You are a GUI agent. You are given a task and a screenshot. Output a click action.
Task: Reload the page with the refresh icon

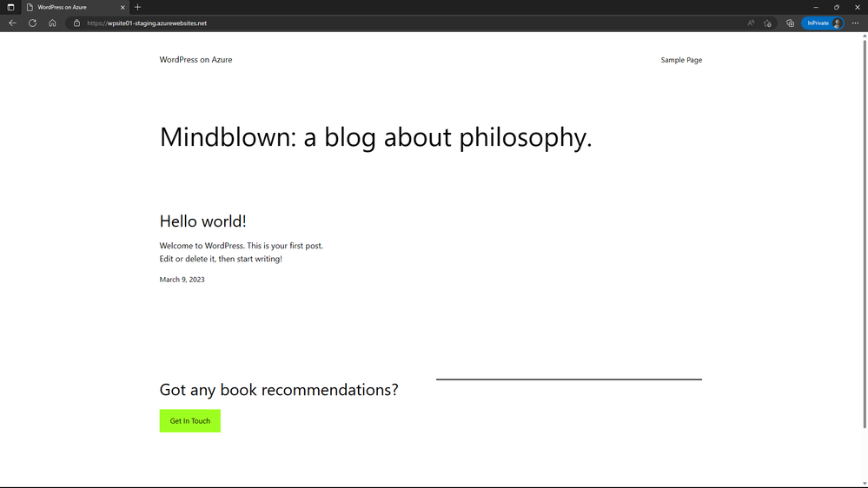[33, 23]
